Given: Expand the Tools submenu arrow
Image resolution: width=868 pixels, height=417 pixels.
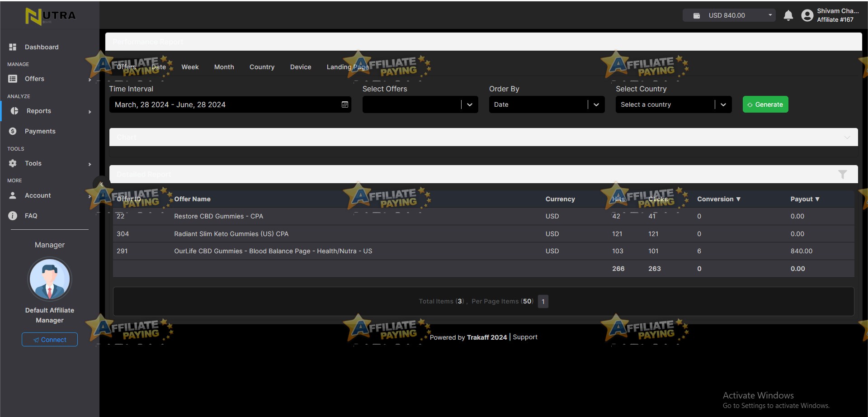Looking at the screenshot, I should coord(90,164).
